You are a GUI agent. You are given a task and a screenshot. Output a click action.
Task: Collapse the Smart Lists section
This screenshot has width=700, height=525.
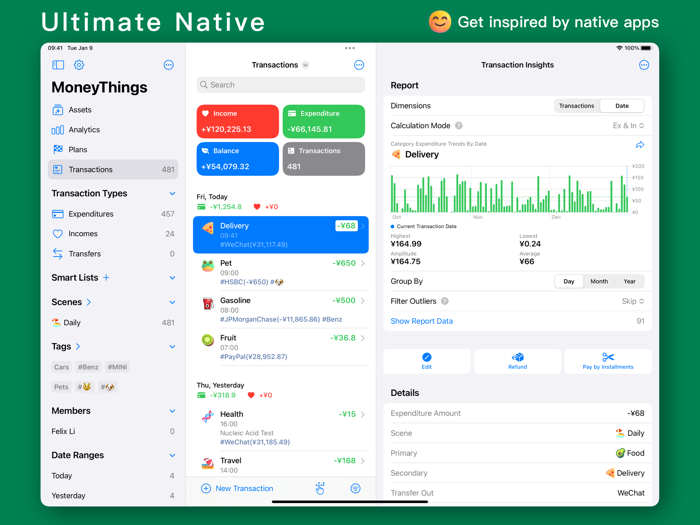tap(172, 278)
